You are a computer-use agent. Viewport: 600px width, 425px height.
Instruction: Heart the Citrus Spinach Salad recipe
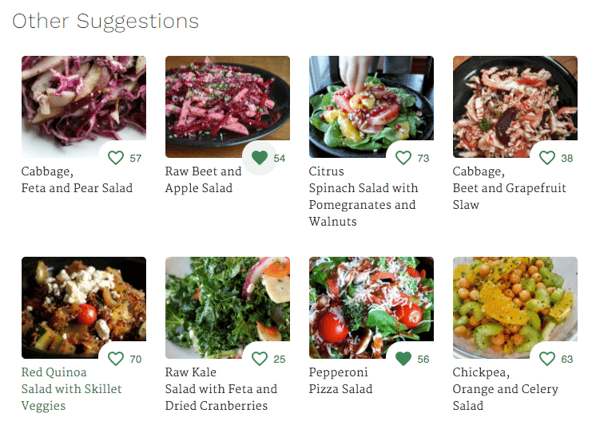click(403, 158)
